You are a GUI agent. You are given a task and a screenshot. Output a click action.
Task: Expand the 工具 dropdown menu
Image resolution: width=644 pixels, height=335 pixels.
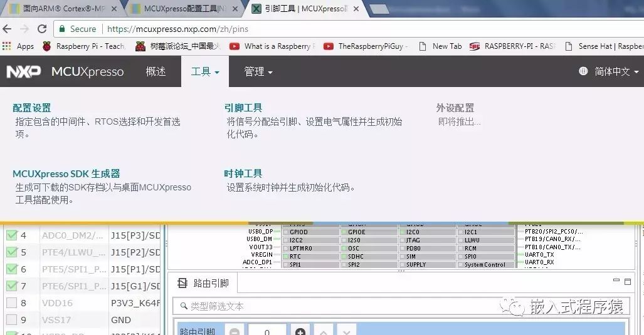(x=205, y=71)
